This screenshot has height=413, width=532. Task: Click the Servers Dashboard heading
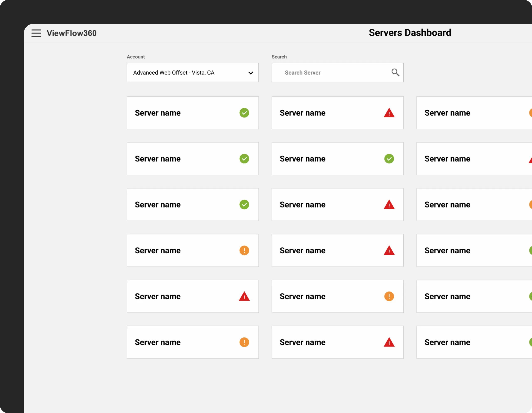point(410,33)
